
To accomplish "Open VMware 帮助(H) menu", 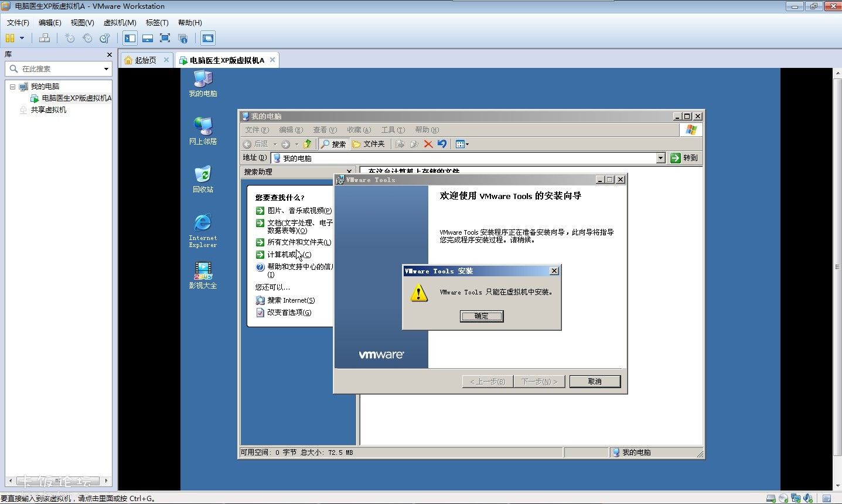I will point(190,23).
